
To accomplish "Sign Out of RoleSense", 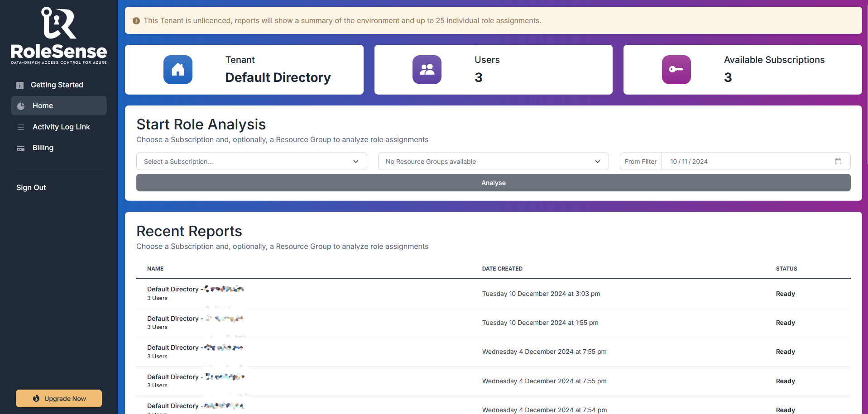I will (31, 187).
